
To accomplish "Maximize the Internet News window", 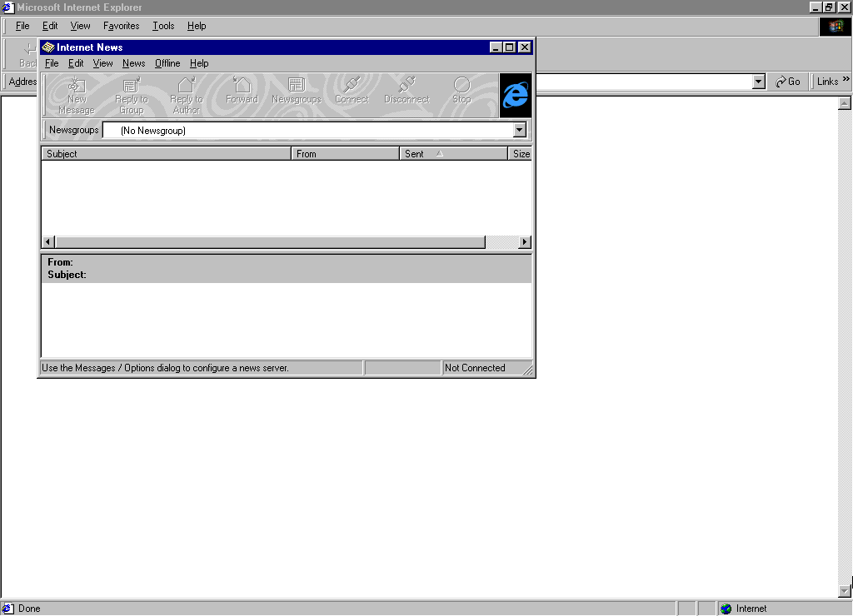I will (x=509, y=47).
